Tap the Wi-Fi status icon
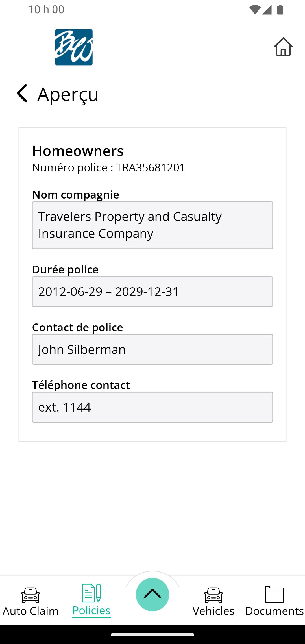This screenshot has width=305, height=644. 255,10
